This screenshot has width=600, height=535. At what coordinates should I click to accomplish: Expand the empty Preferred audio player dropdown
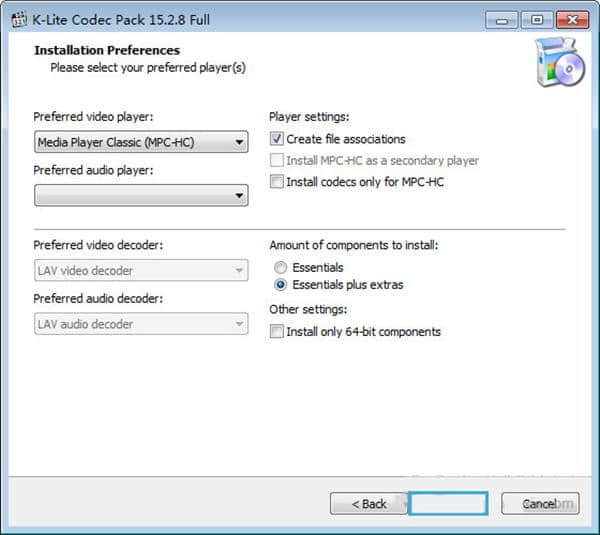tap(141, 196)
